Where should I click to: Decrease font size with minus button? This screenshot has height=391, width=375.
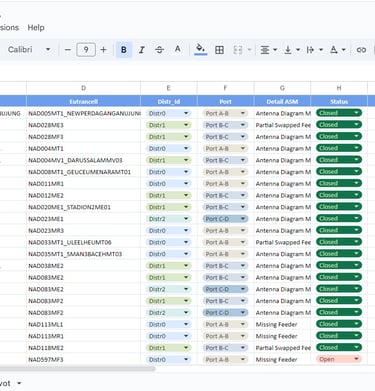68,50
